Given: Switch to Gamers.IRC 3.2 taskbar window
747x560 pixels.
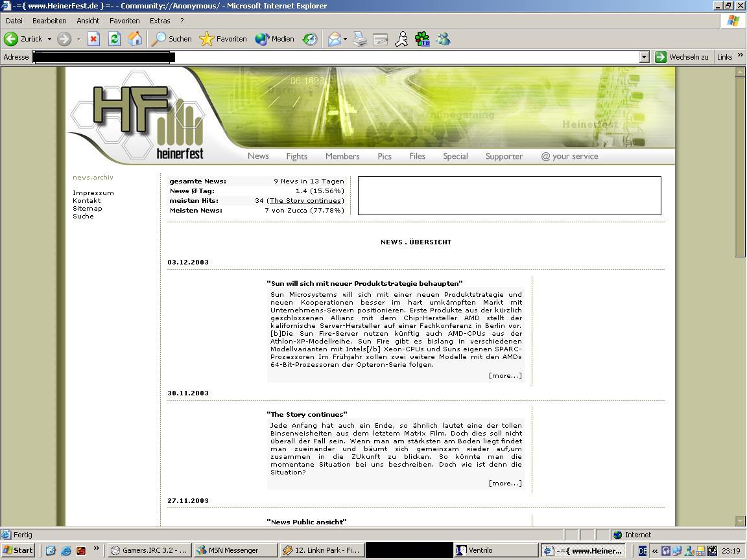Looking at the screenshot, I should pyautogui.click(x=150, y=550).
